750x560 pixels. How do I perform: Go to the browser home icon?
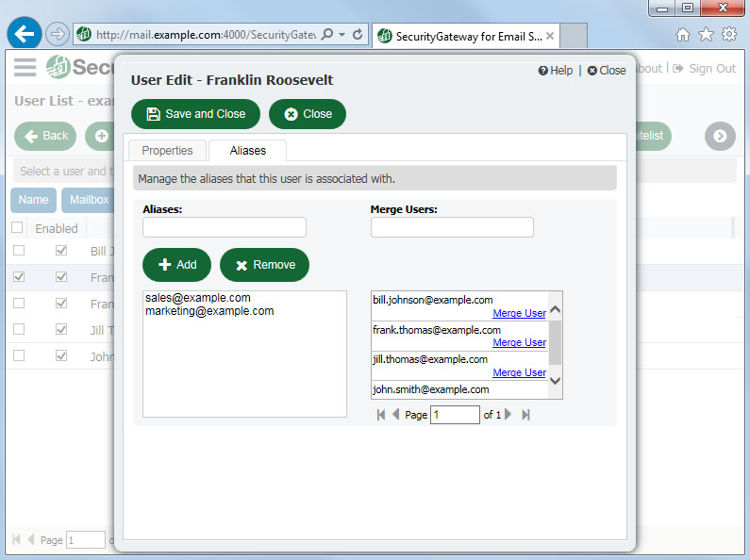pyautogui.click(x=683, y=34)
